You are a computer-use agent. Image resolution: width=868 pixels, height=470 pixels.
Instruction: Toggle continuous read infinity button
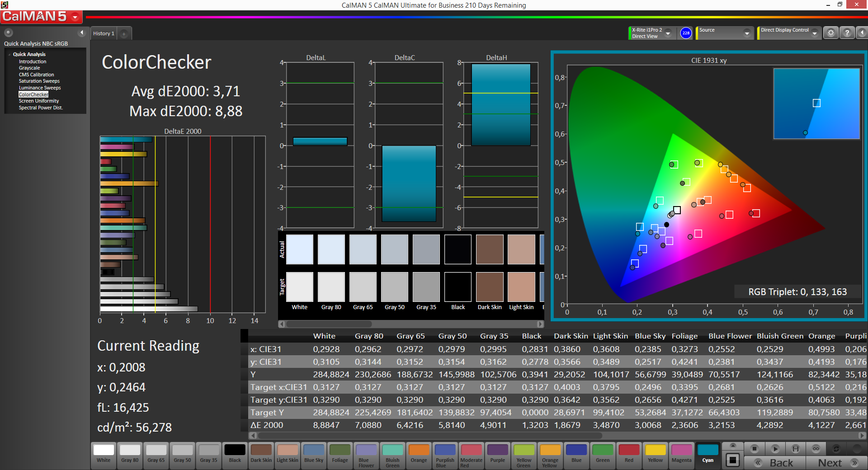coord(816,449)
